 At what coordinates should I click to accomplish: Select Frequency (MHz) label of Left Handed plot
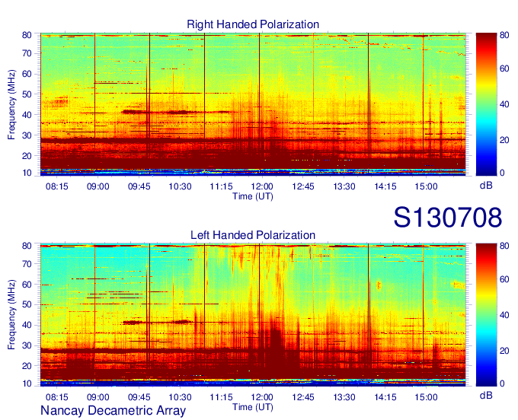pyautogui.click(x=11, y=315)
